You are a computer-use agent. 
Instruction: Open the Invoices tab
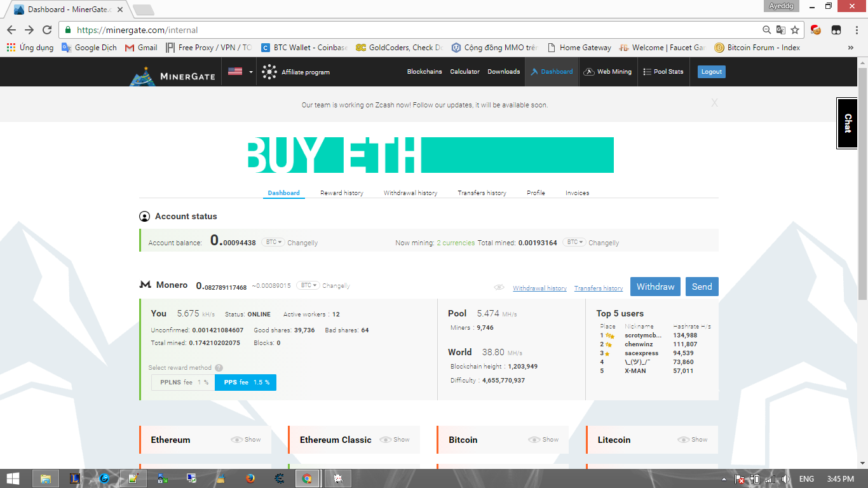pos(578,193)
